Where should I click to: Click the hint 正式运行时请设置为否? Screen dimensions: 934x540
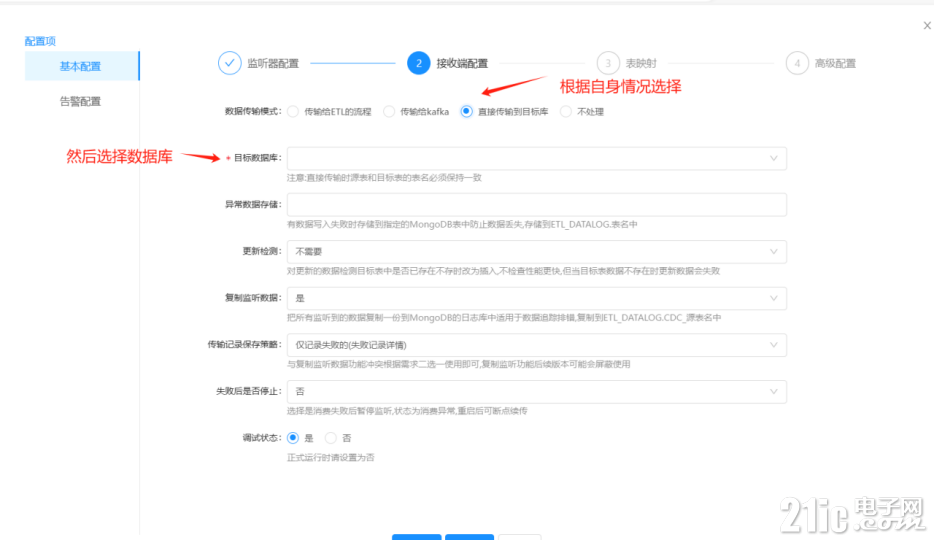331,457
